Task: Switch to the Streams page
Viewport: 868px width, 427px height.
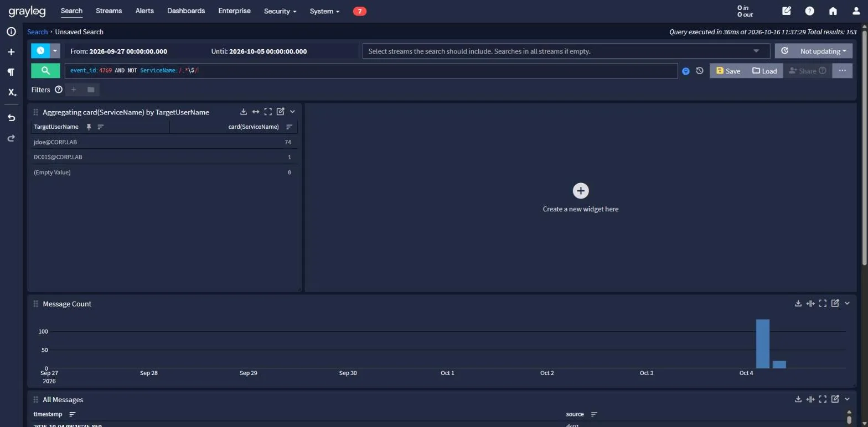Action: 108,11
